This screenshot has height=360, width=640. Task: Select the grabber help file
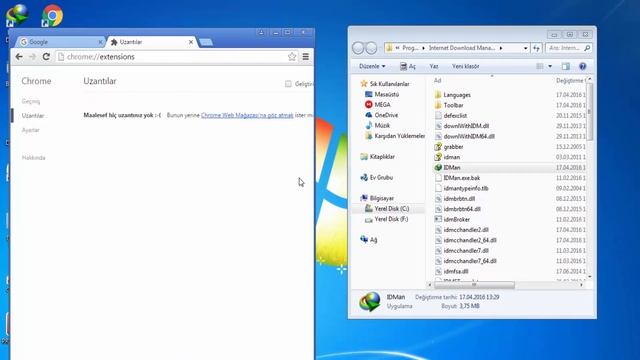click(449, 147)
